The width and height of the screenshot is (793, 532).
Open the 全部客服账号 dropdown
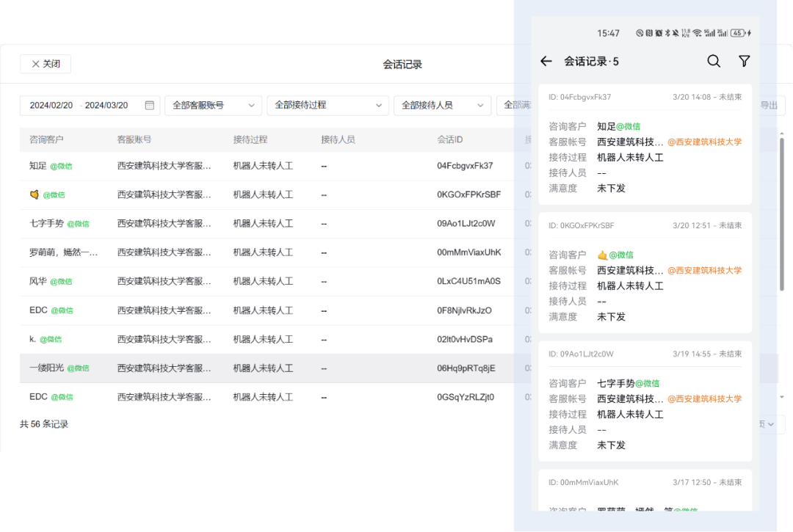click(x=213, y=105)
